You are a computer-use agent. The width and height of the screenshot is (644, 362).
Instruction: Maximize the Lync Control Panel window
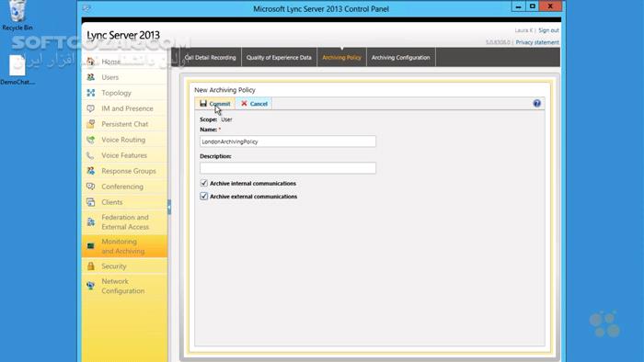point(533,6)
